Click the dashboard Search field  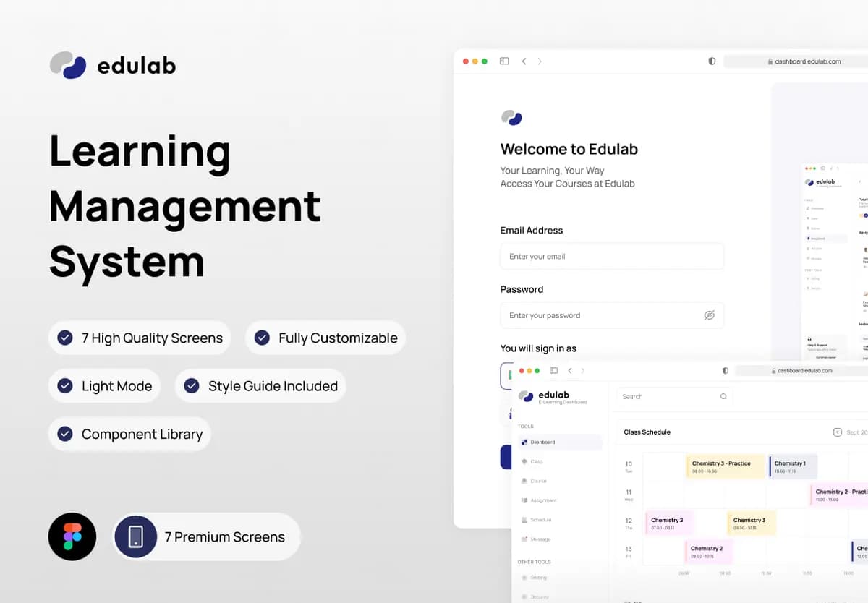click(674, 397)
